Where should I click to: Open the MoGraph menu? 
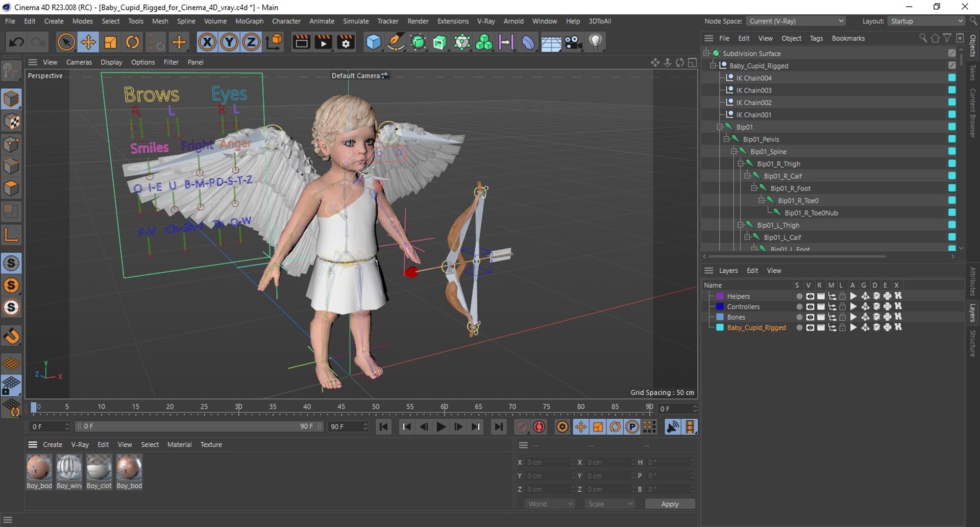pyautogui.click(x=249, y=21)
